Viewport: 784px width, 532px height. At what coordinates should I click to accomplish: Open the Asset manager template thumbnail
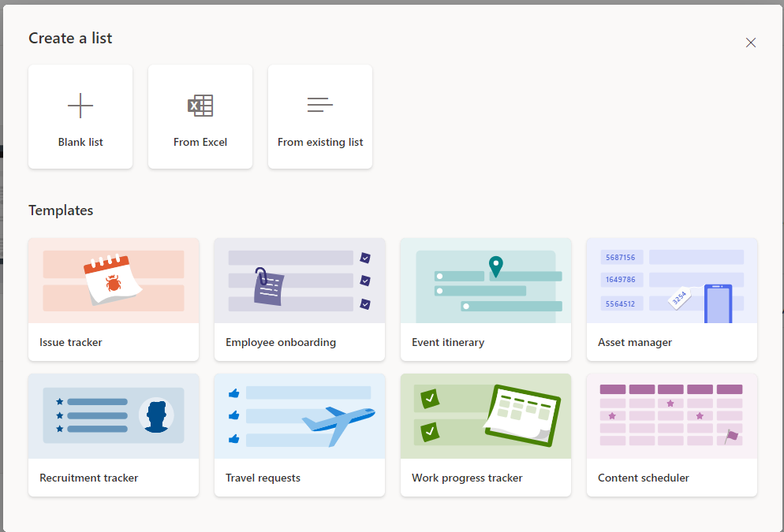(x=671, y=281)
